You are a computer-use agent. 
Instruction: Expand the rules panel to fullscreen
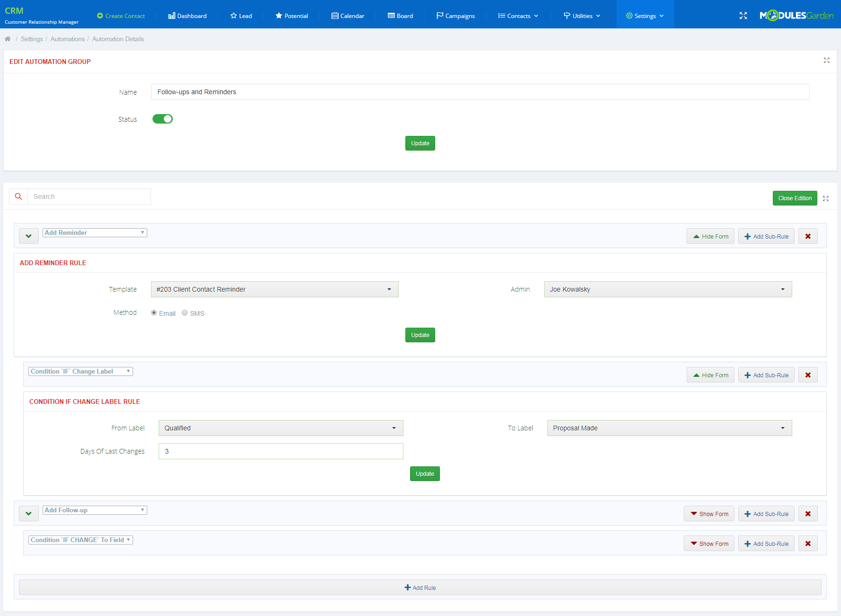pos(826,198)
